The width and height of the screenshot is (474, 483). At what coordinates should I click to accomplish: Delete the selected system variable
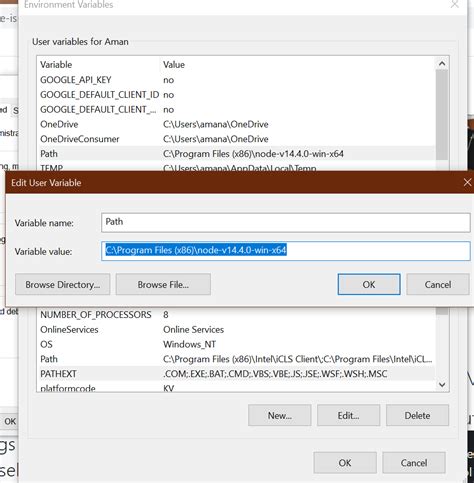point(417,415)
